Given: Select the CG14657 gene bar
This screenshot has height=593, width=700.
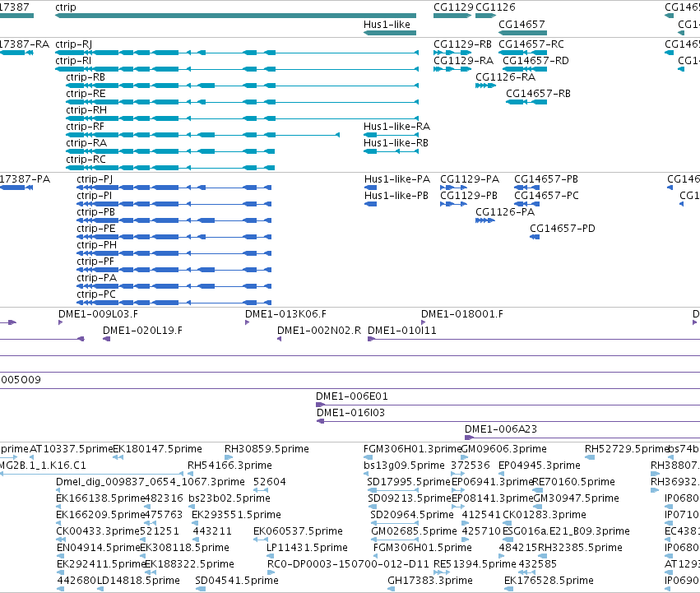Looking at the screenshot, I should (523, 33).
